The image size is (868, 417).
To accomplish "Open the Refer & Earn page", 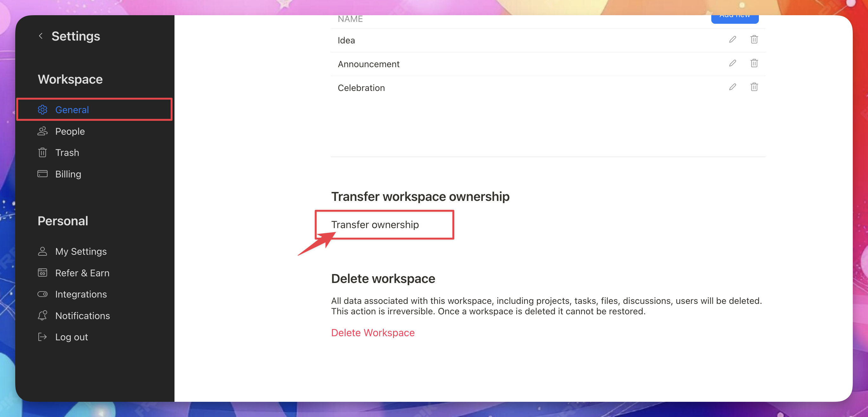I will [82, 273].
